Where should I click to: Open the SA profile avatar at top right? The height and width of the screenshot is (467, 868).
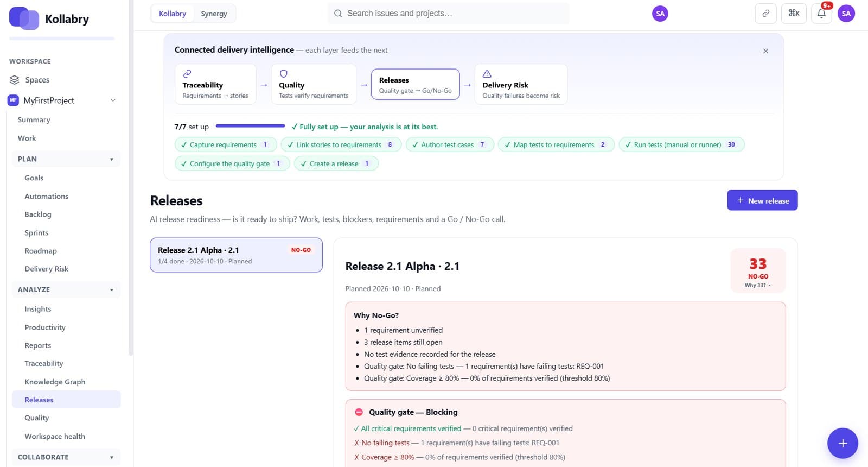[846, 14]
